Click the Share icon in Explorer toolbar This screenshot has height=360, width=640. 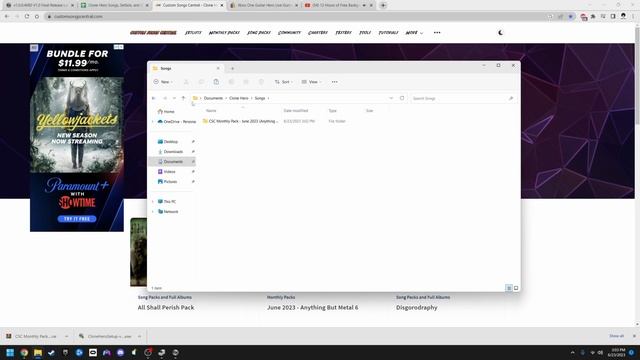click(246, 82)
